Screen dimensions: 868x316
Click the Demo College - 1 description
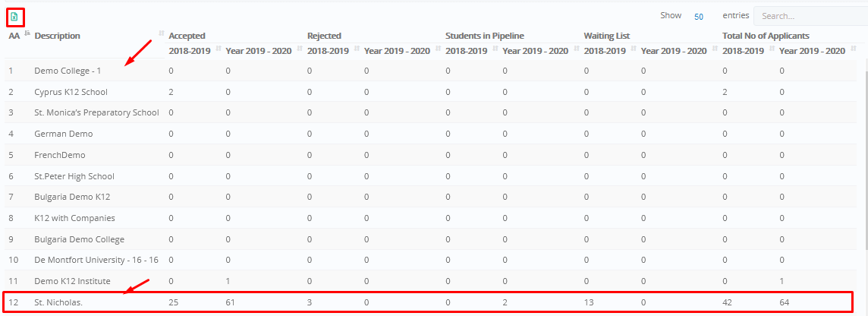pos(68,71)
